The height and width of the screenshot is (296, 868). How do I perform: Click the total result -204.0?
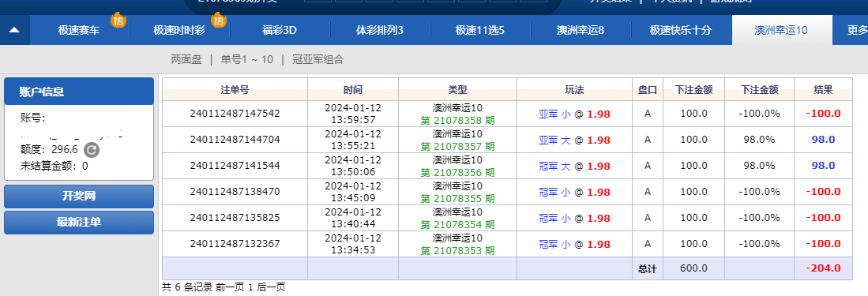point(823,268)
